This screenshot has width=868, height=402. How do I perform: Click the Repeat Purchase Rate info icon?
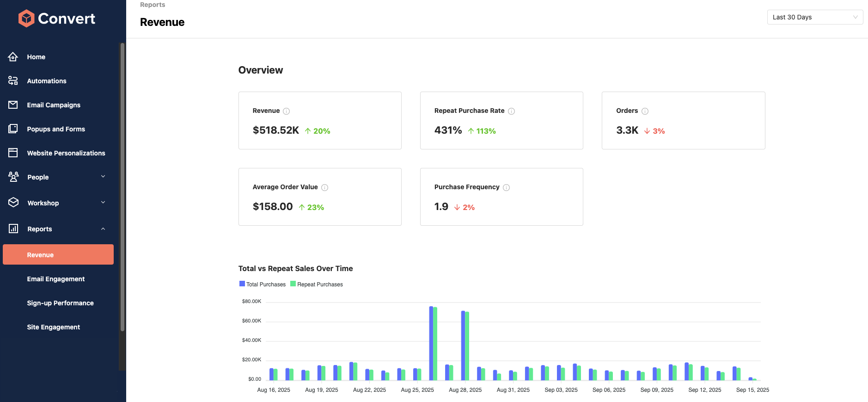click(511, 111)
